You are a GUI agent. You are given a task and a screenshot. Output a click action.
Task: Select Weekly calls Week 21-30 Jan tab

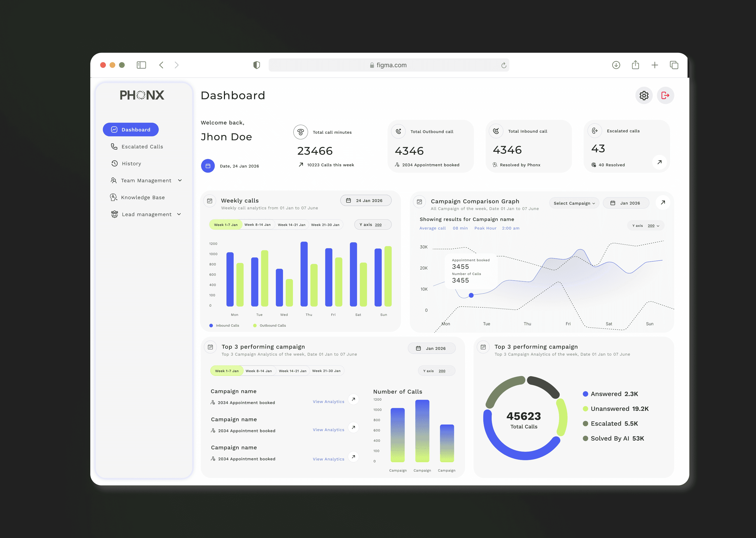325,225
